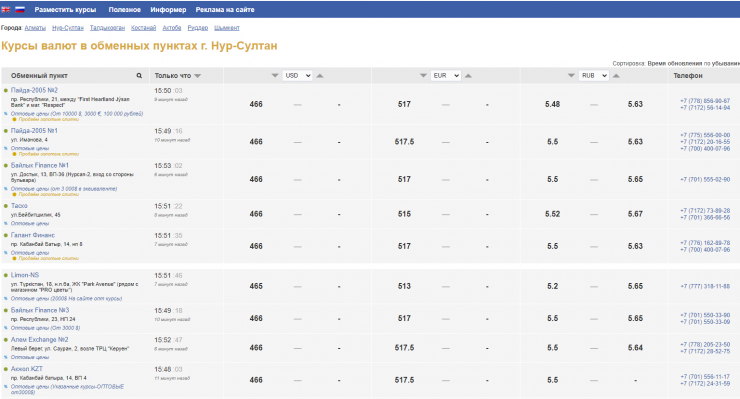740x399 pixels.
Task: Select the city link Алматы
Action: (35, 28)
